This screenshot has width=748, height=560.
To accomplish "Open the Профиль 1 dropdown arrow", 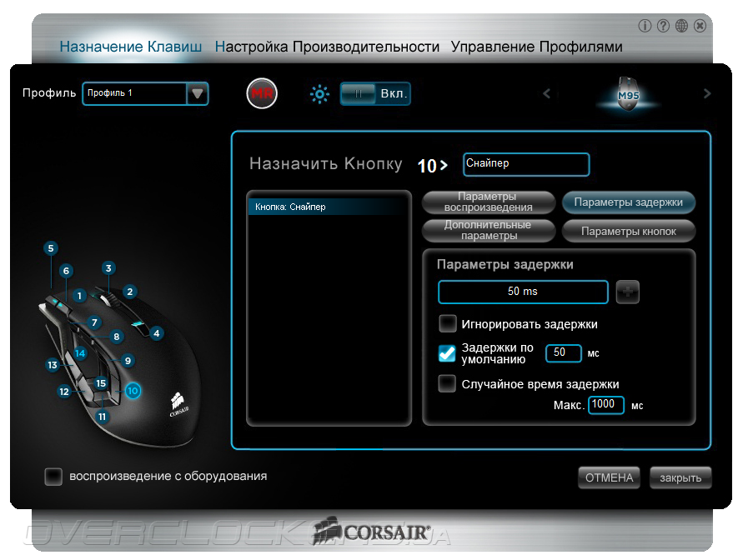I will [197, 93].
